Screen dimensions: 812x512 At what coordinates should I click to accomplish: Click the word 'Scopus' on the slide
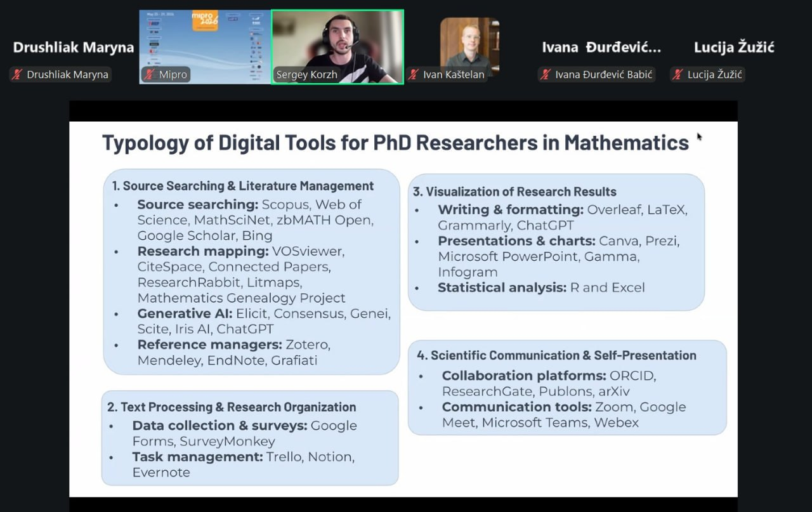click(284, 205)
